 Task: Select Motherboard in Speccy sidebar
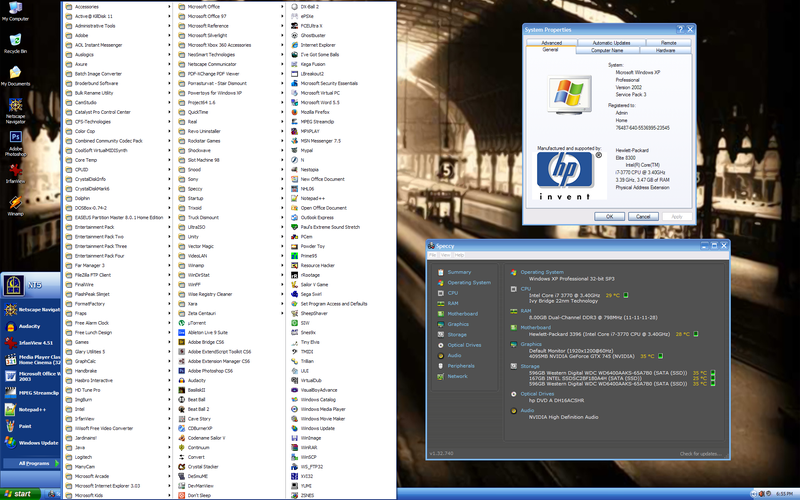[462, 314]
